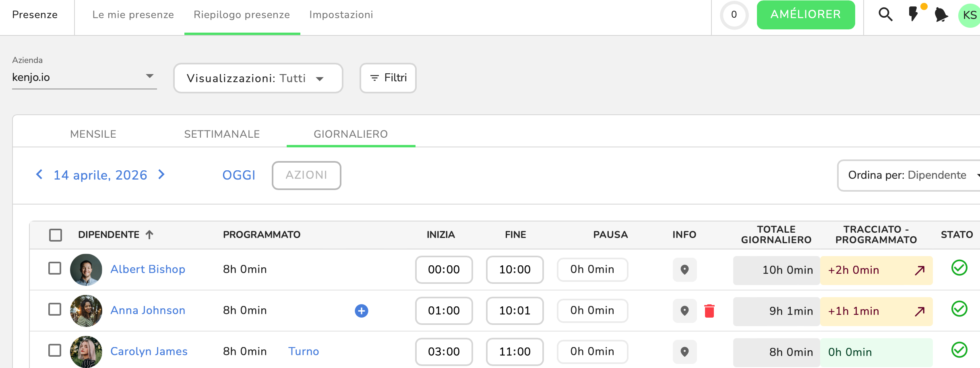The image size is (980, 368).
Task: Click the AMÉLIORER upgrade button
Action: (806, 15)
